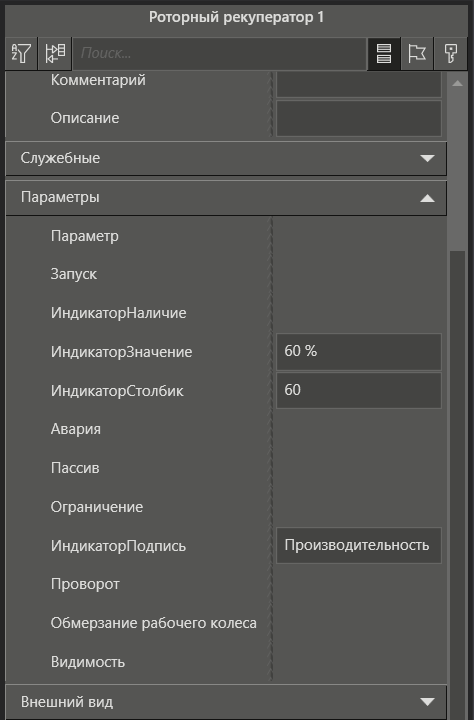474x720 pixels.
Task: Click the Роторный рекуператор 1 title
Action: [x=237, y=17]
